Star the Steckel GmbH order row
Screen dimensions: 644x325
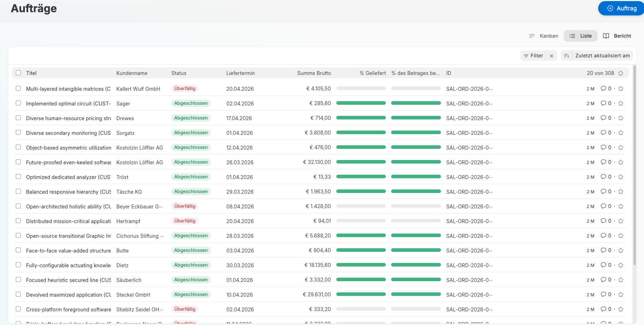[x=621, y=295]
